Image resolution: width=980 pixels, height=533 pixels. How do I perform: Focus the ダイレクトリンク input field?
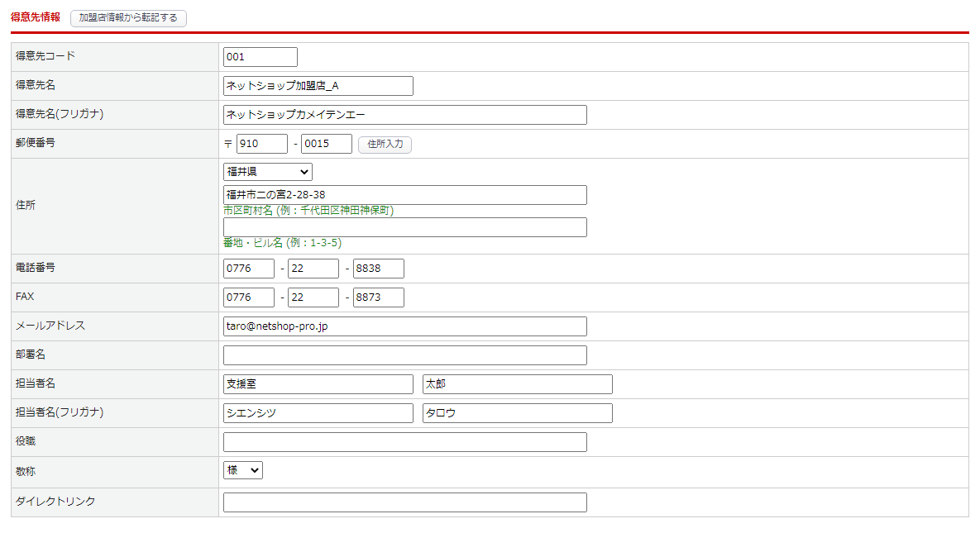click(x=404, y=502)
